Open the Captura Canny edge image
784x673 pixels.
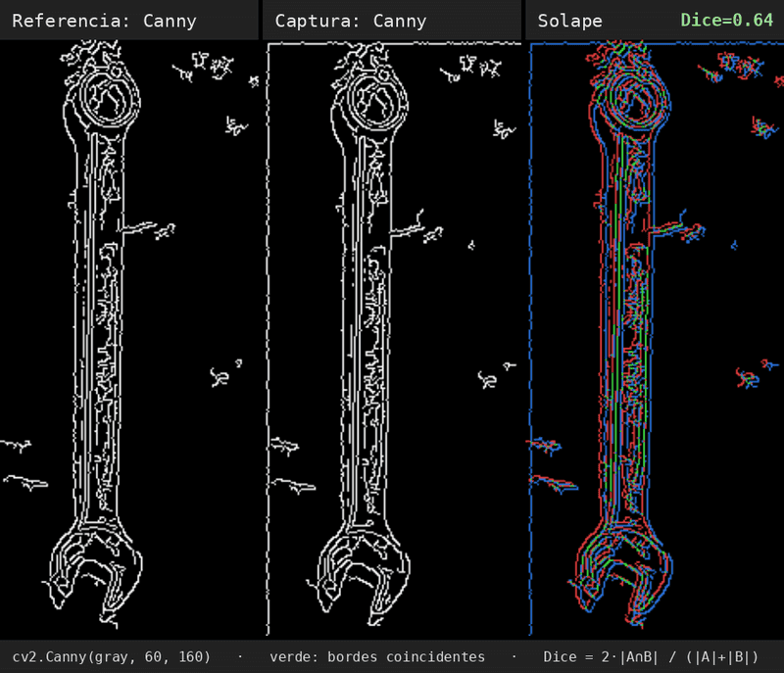[392, 340]
